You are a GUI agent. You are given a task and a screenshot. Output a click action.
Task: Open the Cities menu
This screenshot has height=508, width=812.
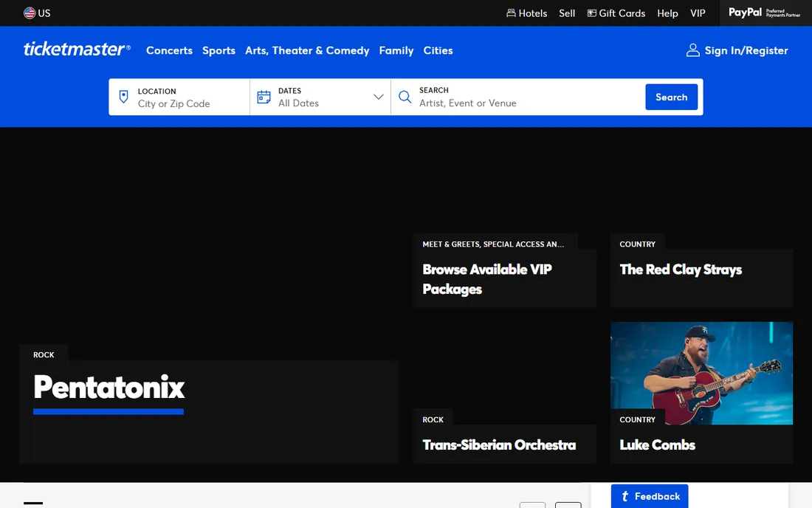pyautogui.click(x=438, y=50)
